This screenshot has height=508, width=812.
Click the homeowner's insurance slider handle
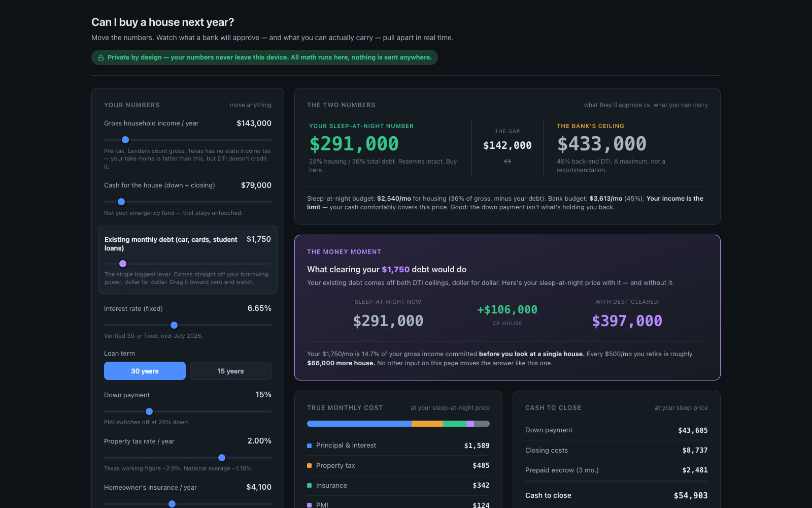point(172,504)
